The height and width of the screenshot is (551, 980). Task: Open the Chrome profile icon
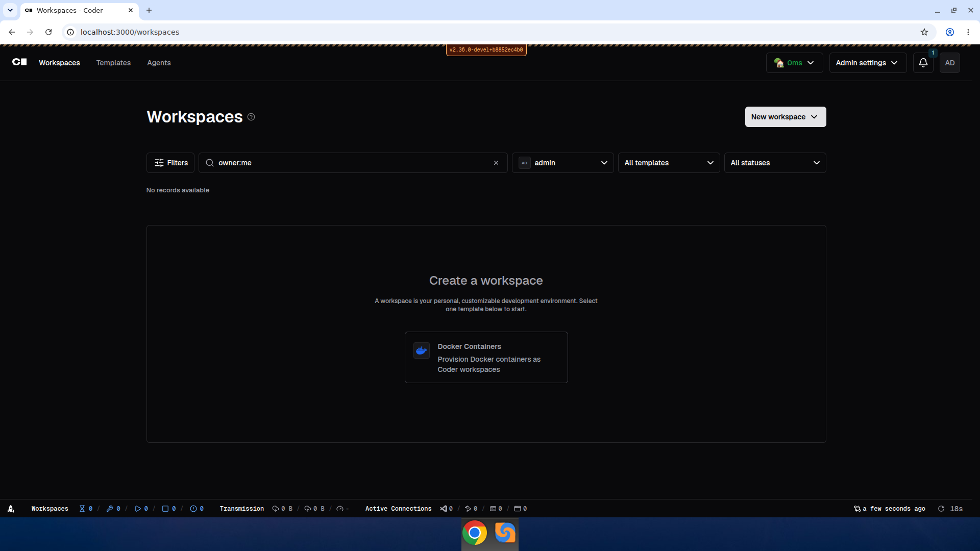pos(950,32)
